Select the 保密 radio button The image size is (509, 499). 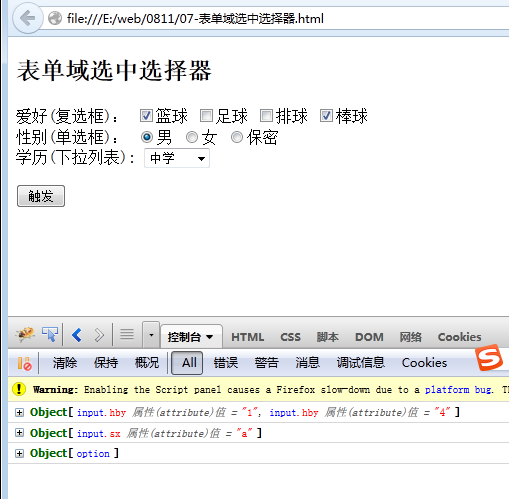click(x=237, y=137)
